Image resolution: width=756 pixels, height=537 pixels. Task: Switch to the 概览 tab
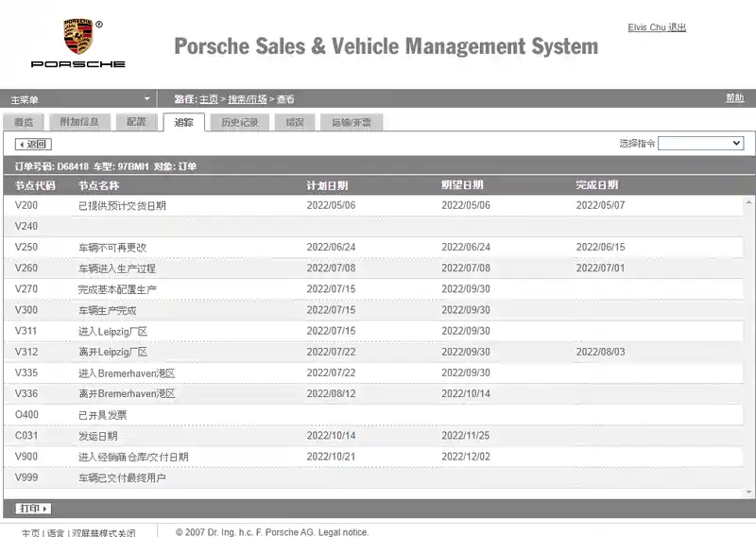click(24, 122)
